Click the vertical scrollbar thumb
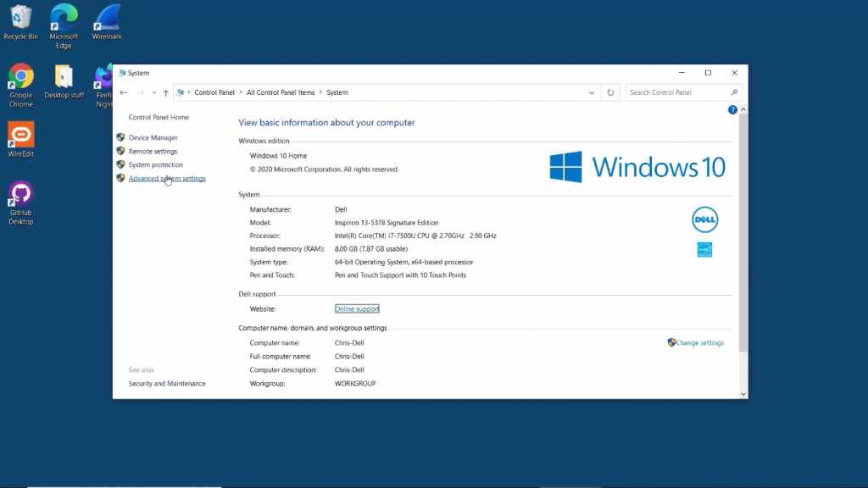The height and width of the screenshot is (488, 868). 743,232
